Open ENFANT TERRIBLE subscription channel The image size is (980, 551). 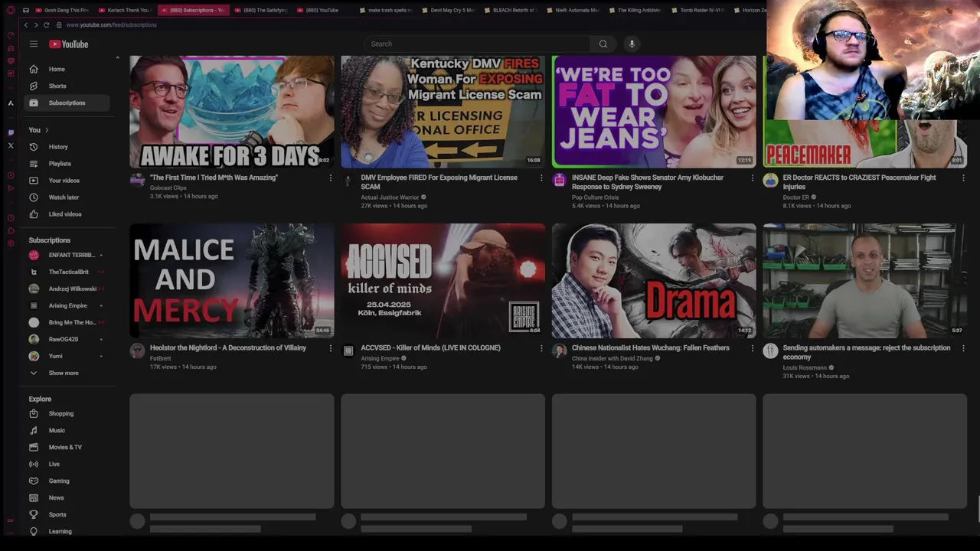(x=67, y=256)
